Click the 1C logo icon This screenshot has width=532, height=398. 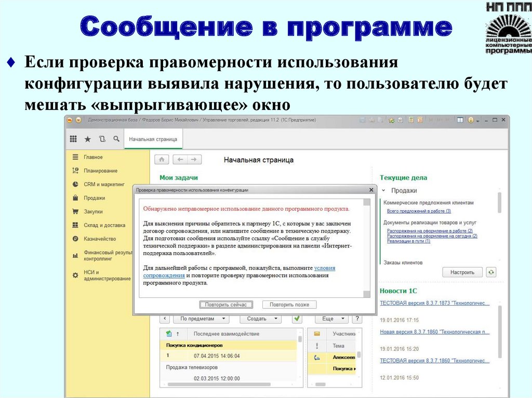click(70, 120)
